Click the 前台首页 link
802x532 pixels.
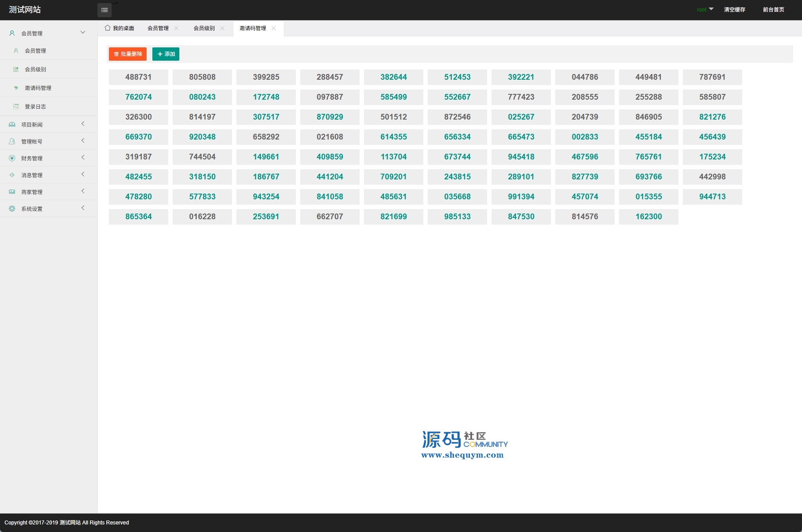coord(773,9)
